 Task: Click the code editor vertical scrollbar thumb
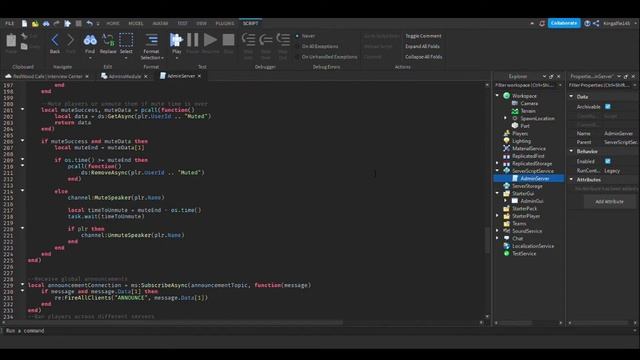(x=487, y=240)
